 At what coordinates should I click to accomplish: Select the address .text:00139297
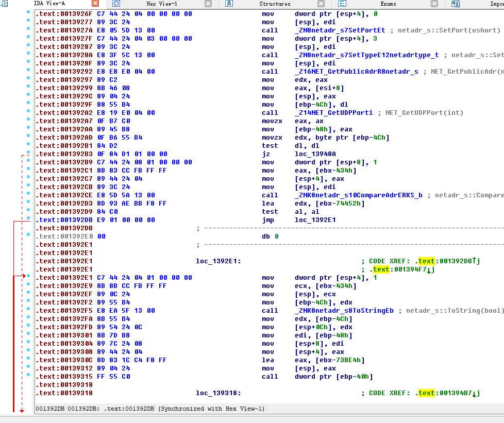64,80
